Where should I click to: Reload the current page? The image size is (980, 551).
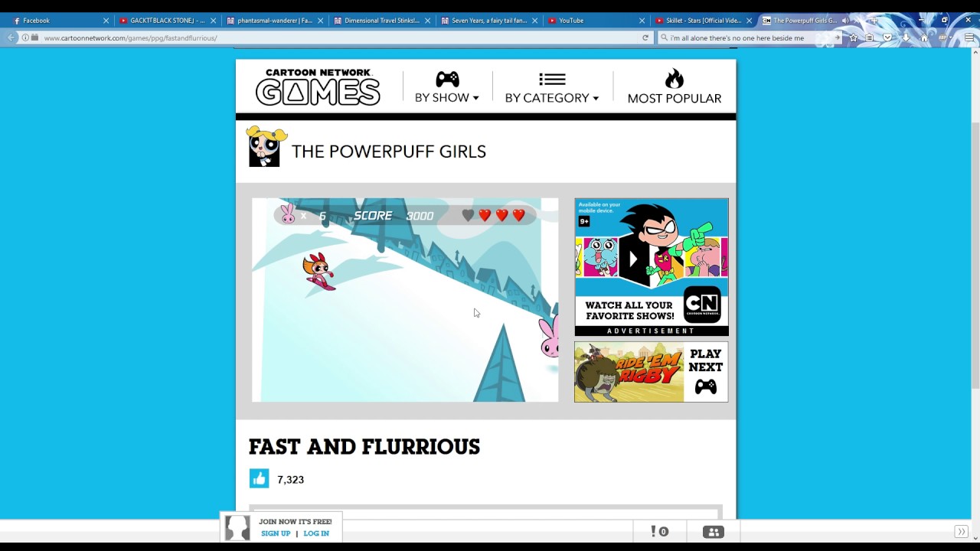pos(645,37)
